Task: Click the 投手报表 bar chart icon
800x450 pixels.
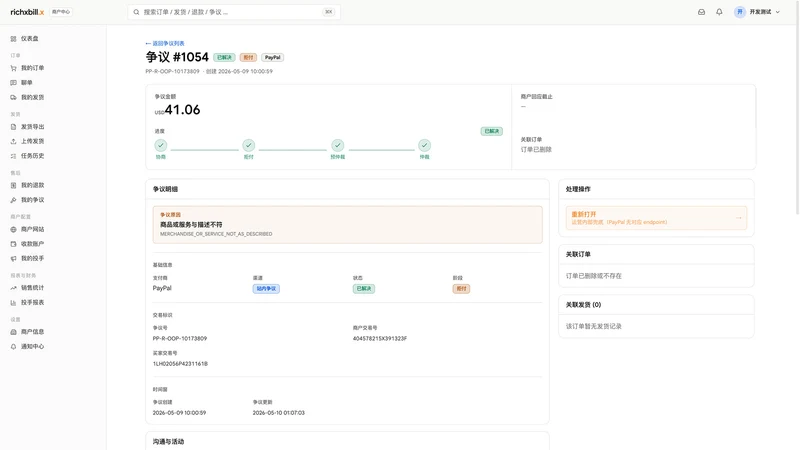Action: (13, 303)
